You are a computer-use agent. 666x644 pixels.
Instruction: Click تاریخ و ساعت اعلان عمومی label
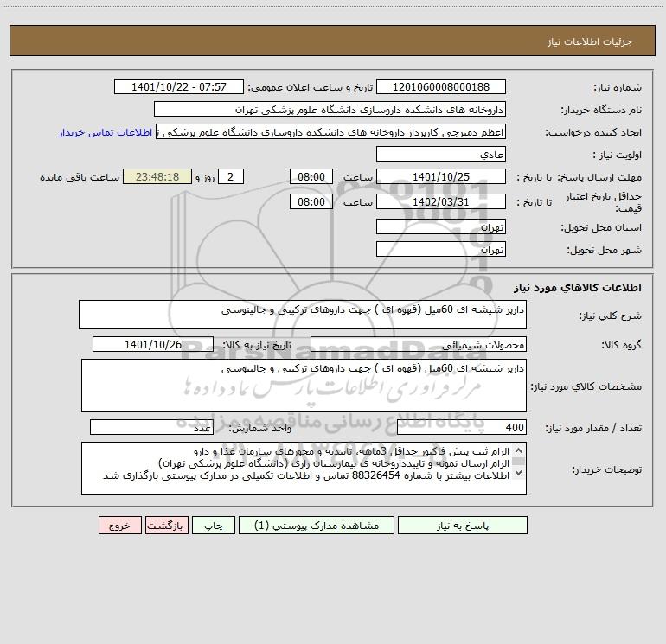click(310, 88)
